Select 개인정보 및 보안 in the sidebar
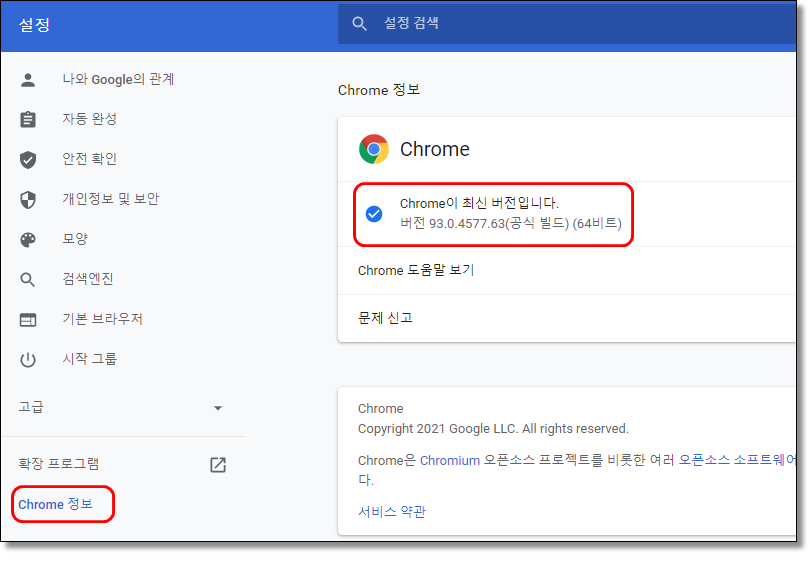Viewport: 809px width, 564px height. point(110,199)
